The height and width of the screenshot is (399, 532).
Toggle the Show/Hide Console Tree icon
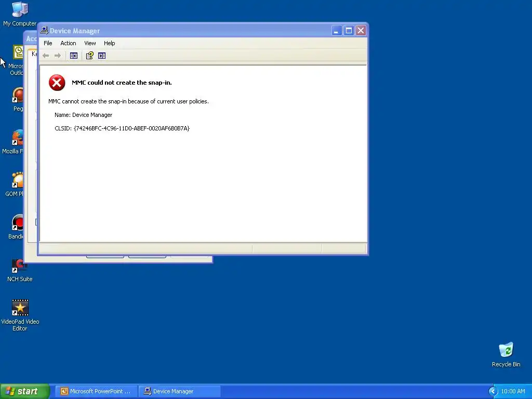pos(74,56)
